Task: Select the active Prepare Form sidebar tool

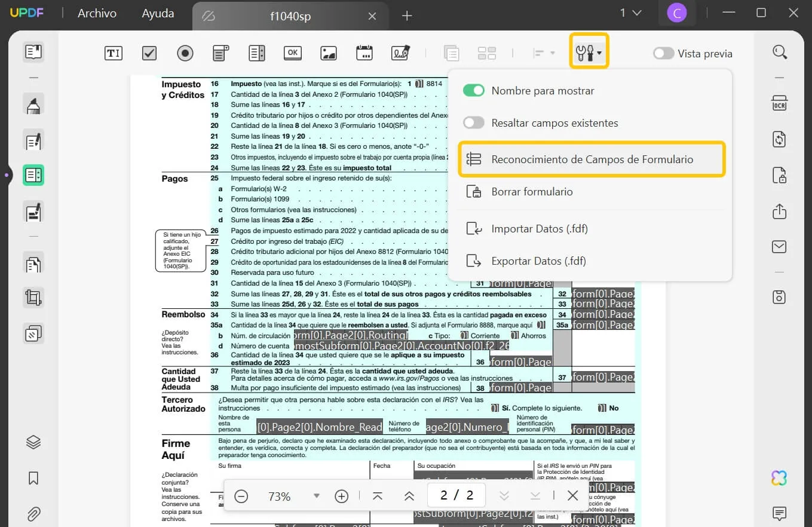Action: point(33,176)
